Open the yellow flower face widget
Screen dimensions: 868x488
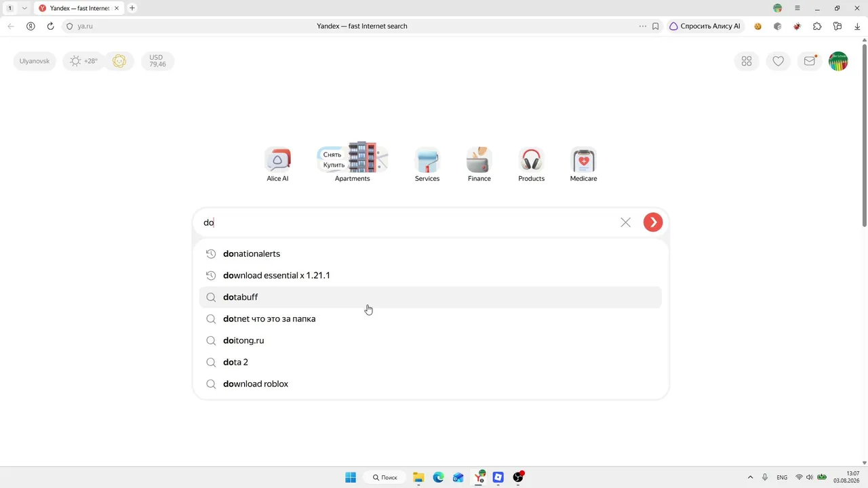(x=119, y=61)
